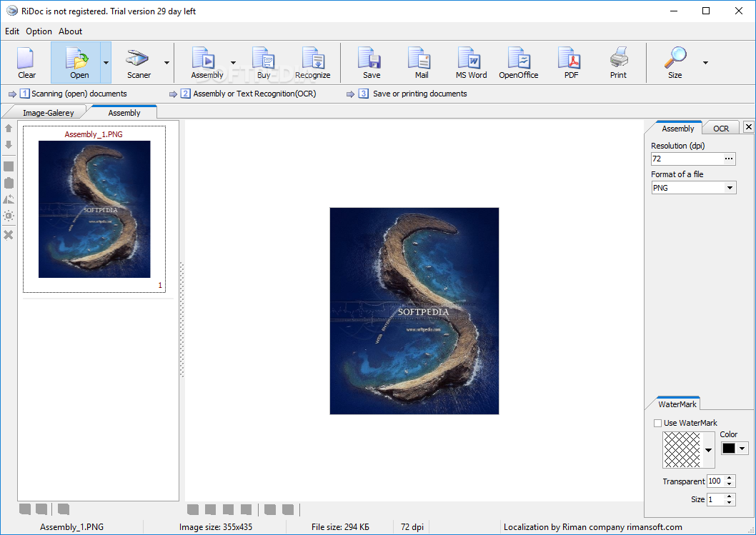Select the Assembly tab in the right panel
756x535 pixels.
[677, 128]
